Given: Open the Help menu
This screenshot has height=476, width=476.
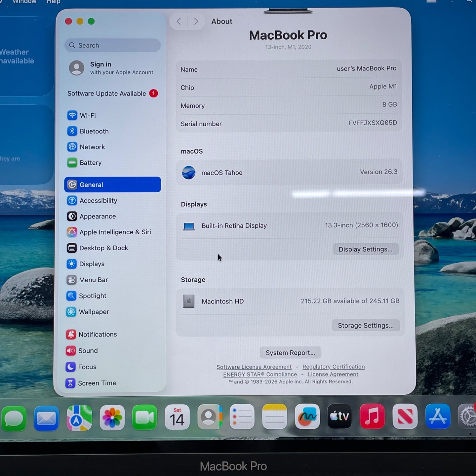Looking at the screenshot, I should point(53,2).
